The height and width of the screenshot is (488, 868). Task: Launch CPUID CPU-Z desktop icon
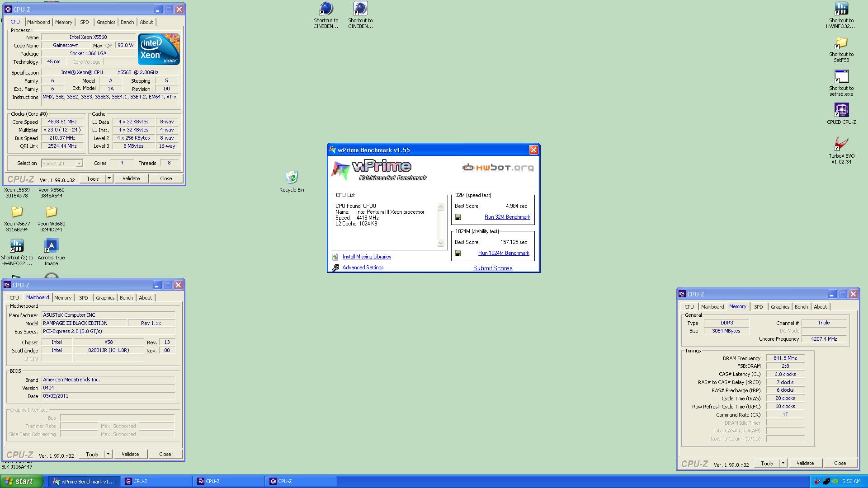tap(841, 111)
